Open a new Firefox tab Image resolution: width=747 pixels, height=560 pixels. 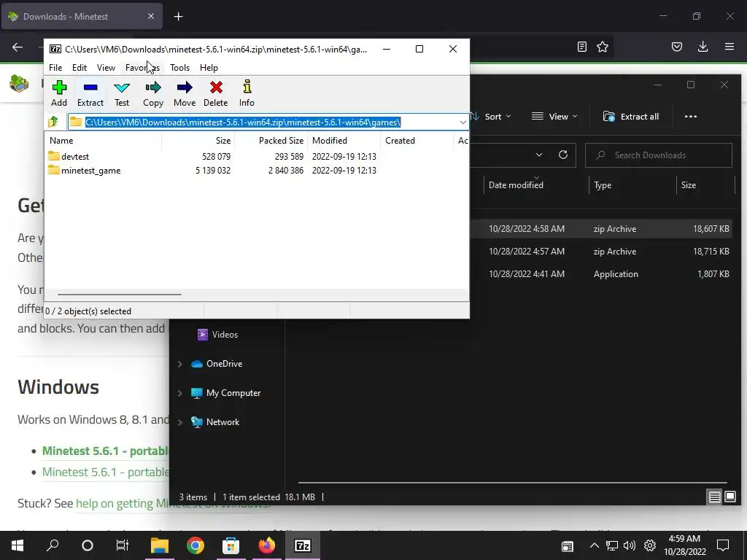pyautogui.click(x=178, y=17)
